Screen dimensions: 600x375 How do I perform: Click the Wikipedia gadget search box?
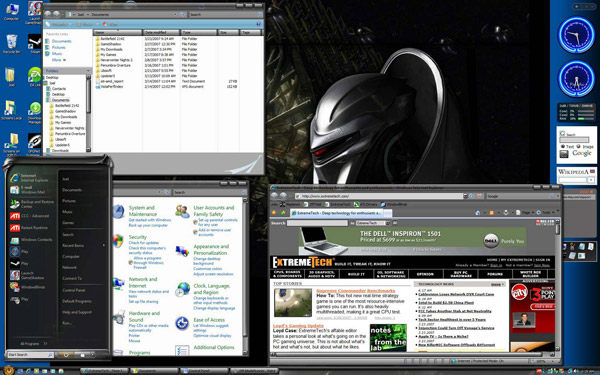[573, 179]
